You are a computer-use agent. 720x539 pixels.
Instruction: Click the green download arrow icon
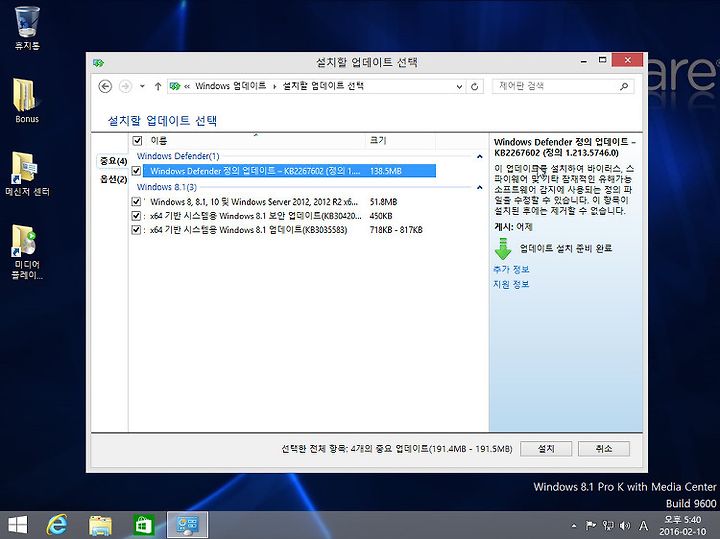(x=503, y=248)
